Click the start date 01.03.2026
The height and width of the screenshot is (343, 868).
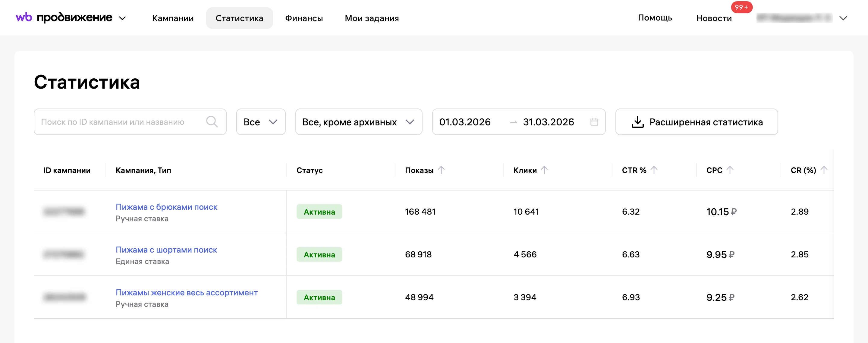(x=465, y=122)
